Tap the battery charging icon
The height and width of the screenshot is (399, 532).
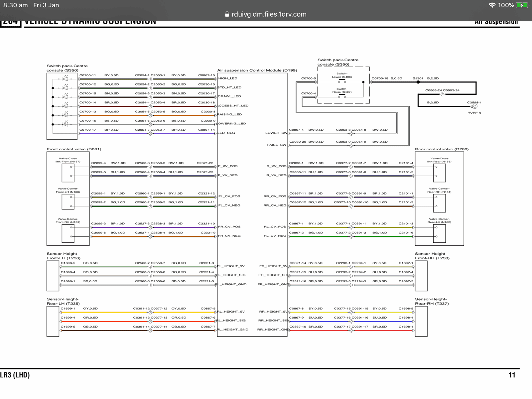click(522, 5)
